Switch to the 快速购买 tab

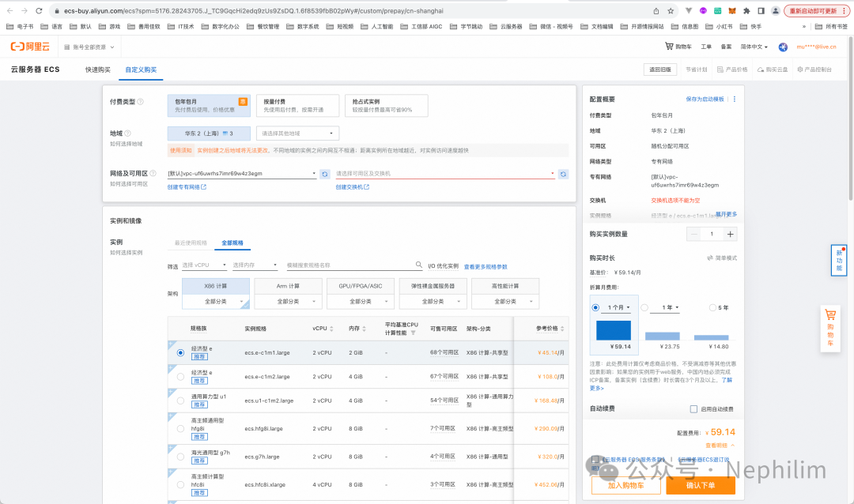point(98,70)
